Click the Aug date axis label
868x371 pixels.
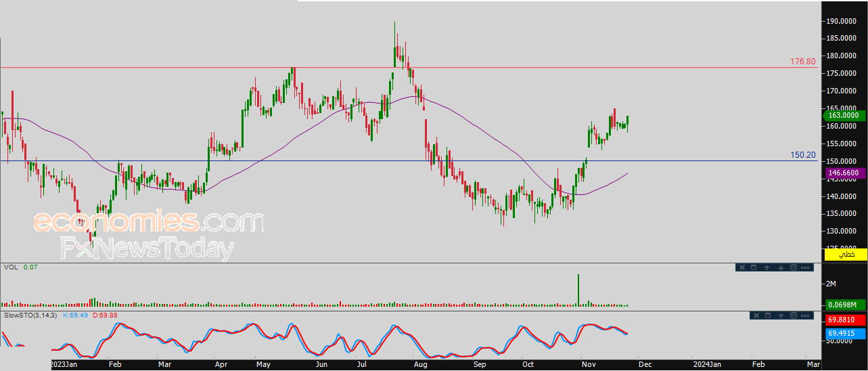point(420,364)
